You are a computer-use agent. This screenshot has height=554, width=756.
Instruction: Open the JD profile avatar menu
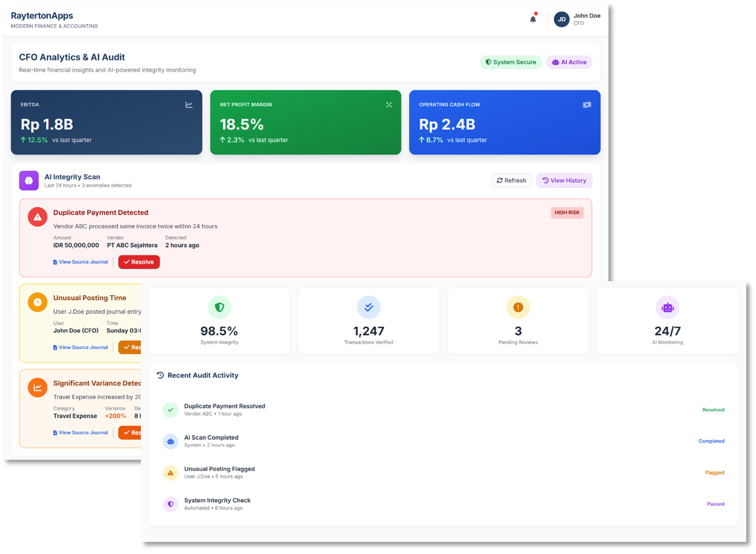(562, 19)
